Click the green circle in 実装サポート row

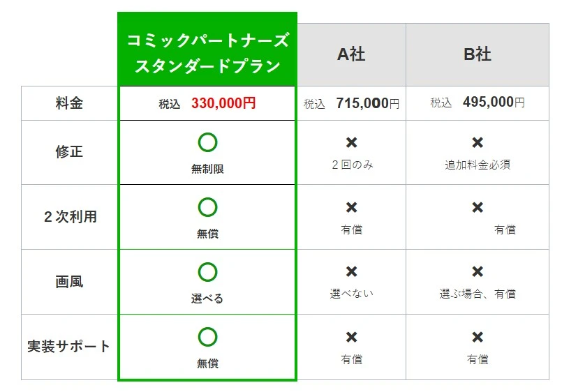pyautogui.click(x=207, y=337)
